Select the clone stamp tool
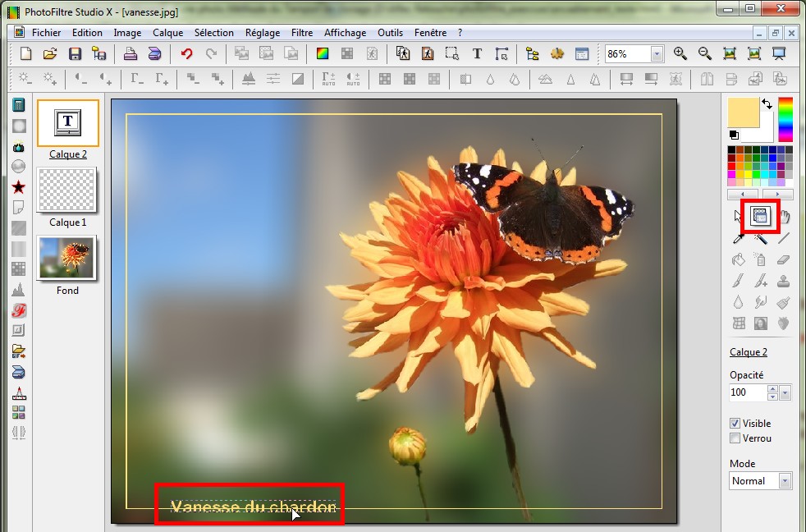 coord(783,281)
